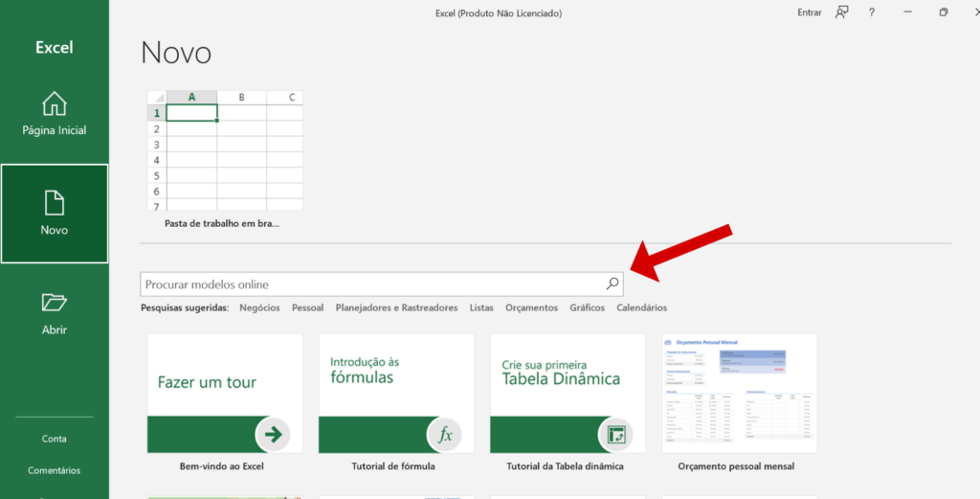Click the fx icon on the fórmulas card

(444, 433)
